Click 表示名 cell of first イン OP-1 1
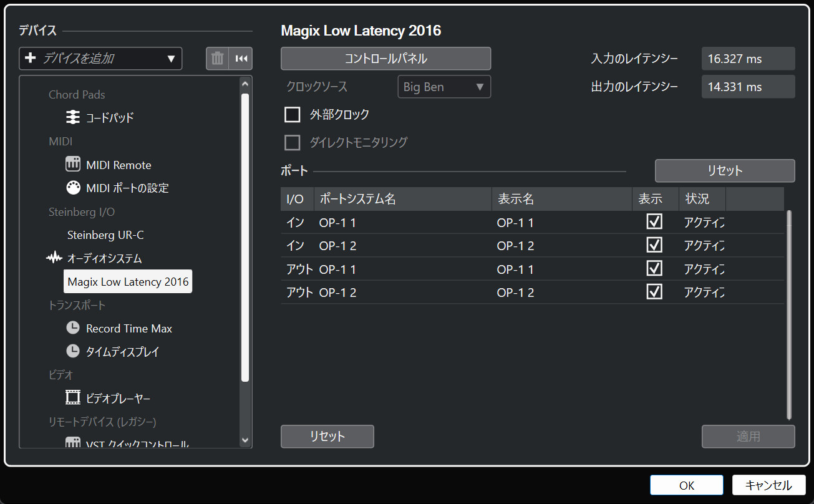Screen dimensions: 814x504 (562, 222)
